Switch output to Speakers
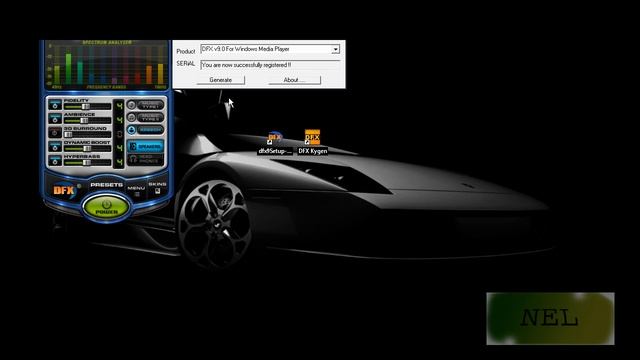This screenshot has width=640, height=360. point(146,146)
